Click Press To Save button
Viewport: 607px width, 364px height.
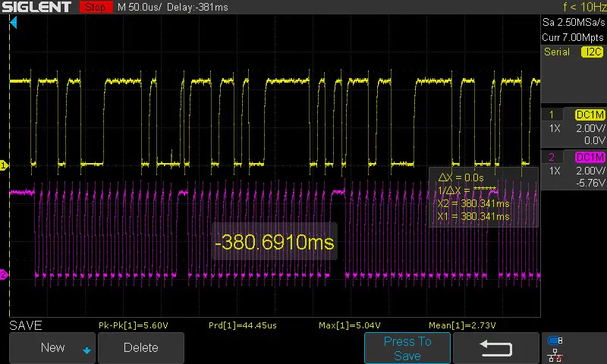tap(407, 348)
